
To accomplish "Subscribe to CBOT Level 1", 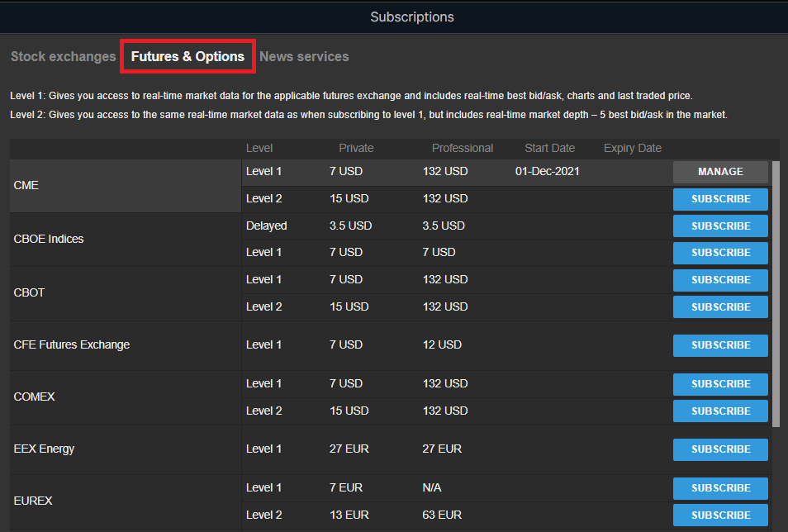I will click(x=720, y=280).
